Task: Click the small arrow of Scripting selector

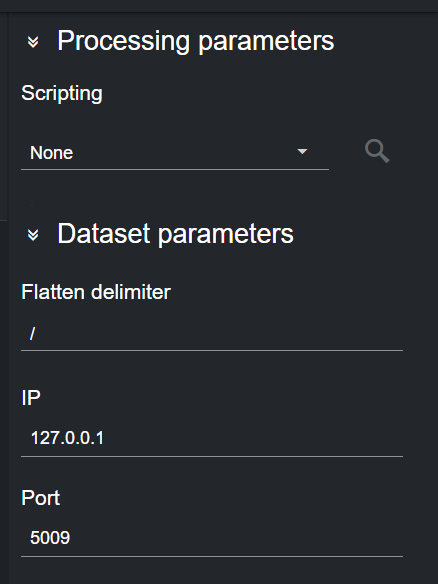Action: point(302,151)
